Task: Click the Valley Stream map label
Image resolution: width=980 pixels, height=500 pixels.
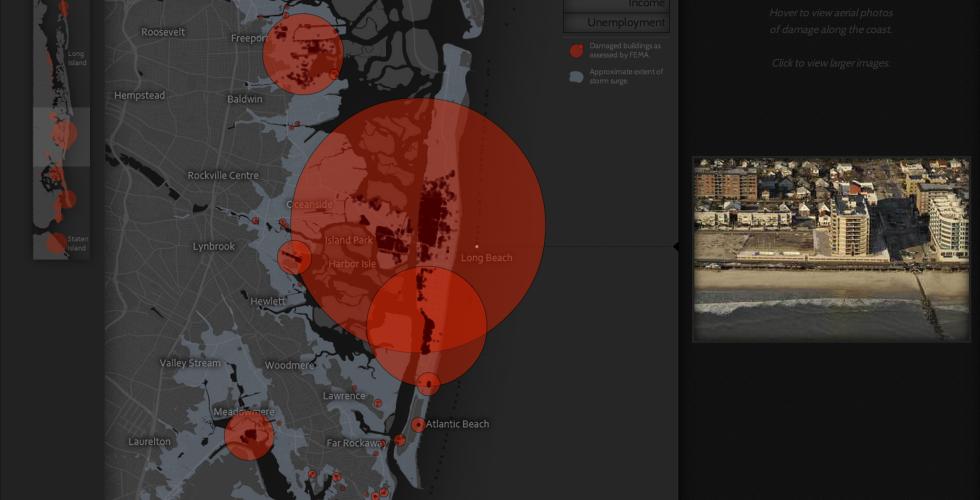Action: (190, 363)
